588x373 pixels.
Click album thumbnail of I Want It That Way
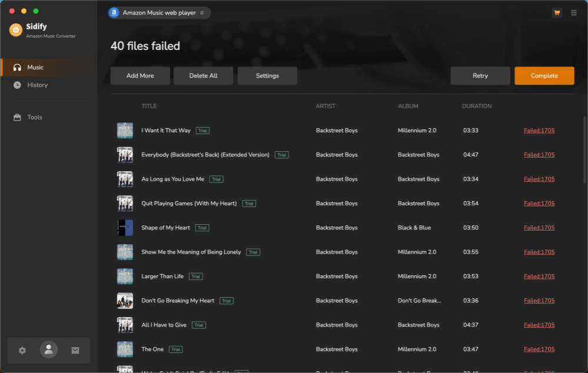click(x=125, y=131)
